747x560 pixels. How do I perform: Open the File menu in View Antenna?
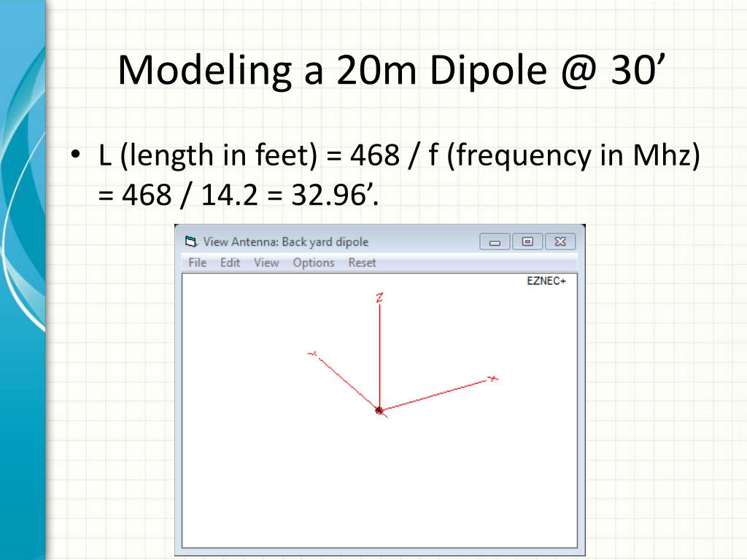(x=197, y=262)
